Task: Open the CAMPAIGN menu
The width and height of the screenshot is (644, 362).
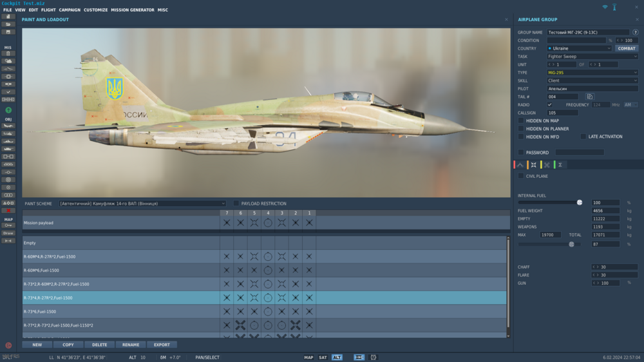Action: (70, 10)
